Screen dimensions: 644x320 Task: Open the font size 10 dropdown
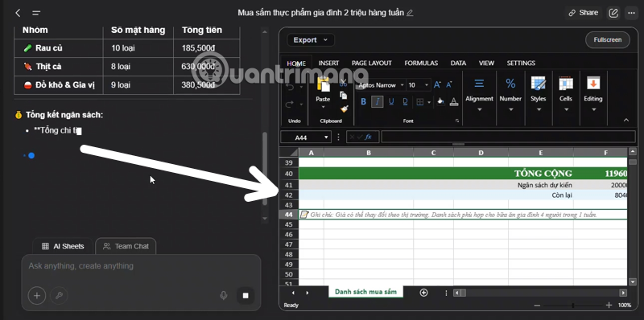[427, 85]
